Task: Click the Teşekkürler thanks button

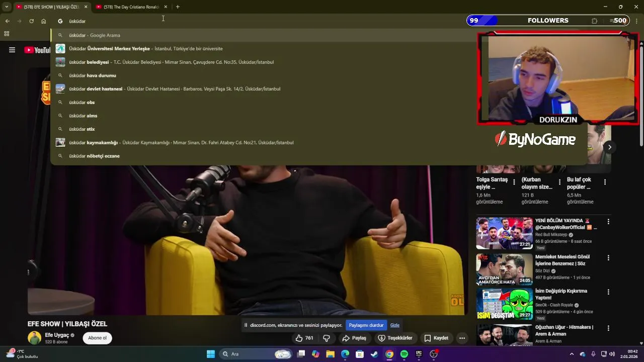Action: 395,338
